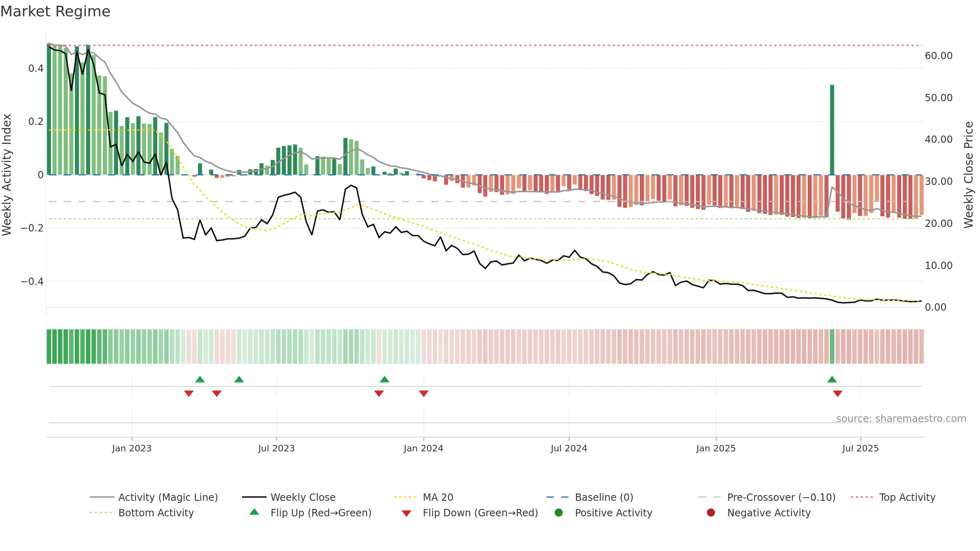Toggle the Activity (Magic Line) legend entry
Screen dimensions: 980x551
click(x=154, y=497)
